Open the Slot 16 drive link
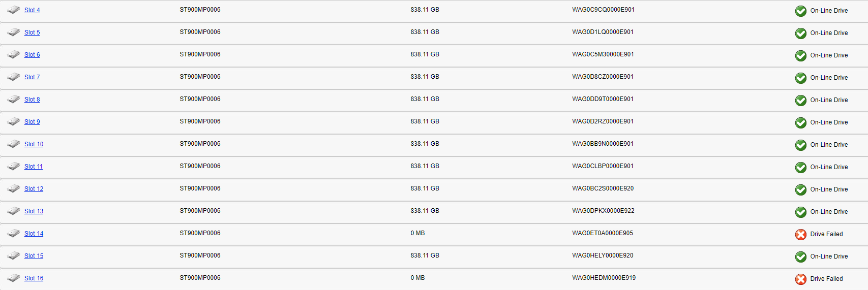This screenshot has width=868, height=290. pyautogui.click(x=34, y=278)
